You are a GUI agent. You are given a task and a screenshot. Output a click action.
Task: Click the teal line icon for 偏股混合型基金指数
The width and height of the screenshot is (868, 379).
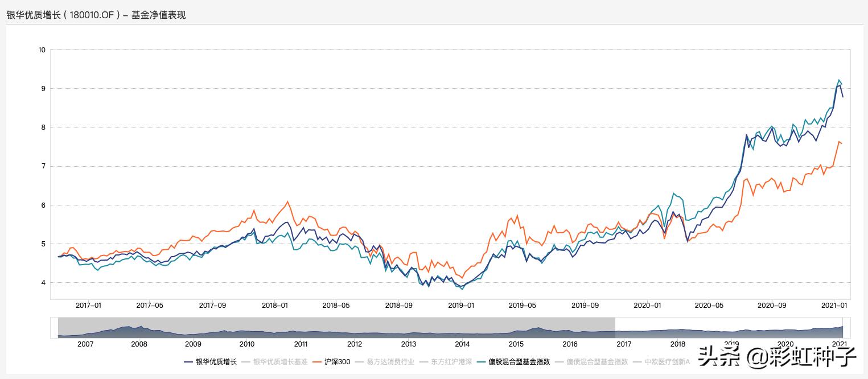click(482, 361)
